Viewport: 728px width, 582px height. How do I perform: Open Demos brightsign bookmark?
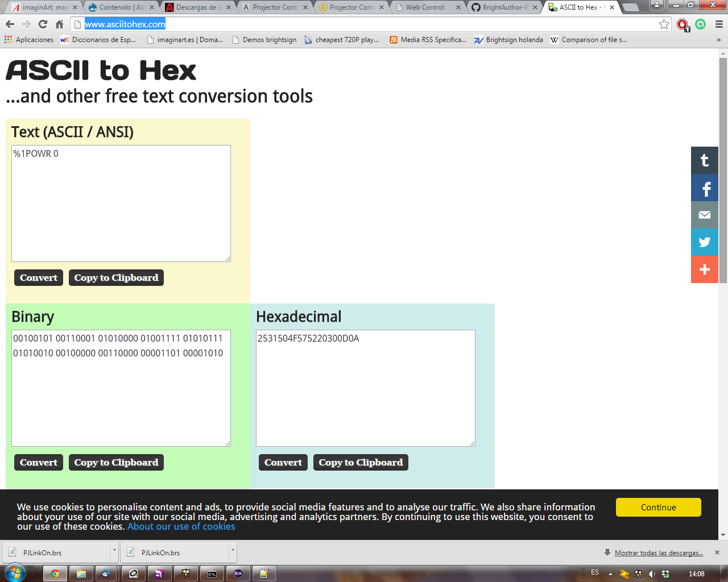point(264,40)
